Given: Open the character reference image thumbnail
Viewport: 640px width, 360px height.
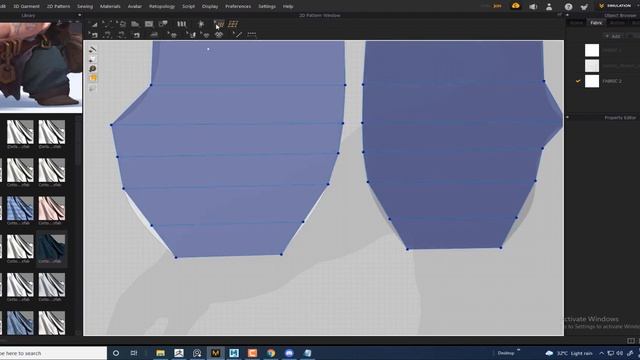Looking at the screenshot, I should [41, 67].
